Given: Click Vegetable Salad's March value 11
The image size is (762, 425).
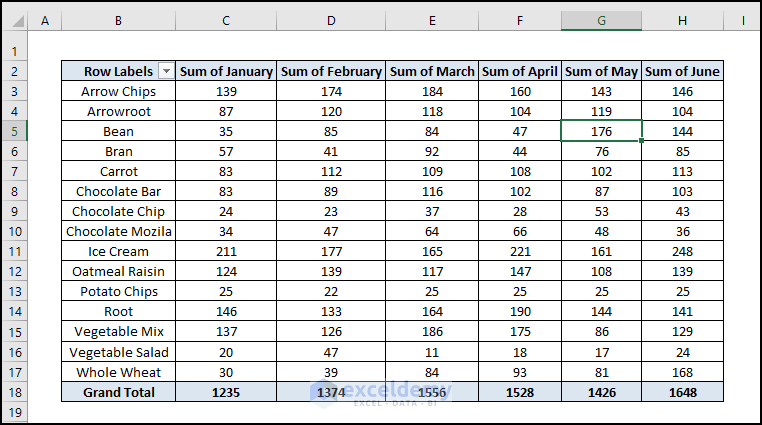Looking at the screenshot, I should tap(432, 352).
